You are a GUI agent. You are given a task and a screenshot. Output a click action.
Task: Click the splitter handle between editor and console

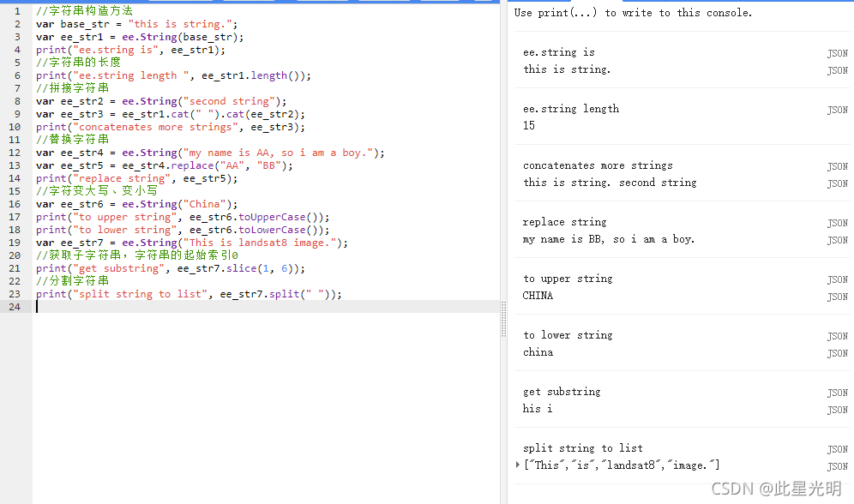(504, 320)
